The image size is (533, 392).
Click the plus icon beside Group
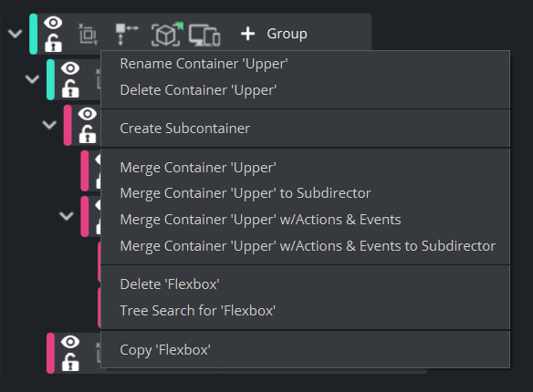(x=248, y=34)
